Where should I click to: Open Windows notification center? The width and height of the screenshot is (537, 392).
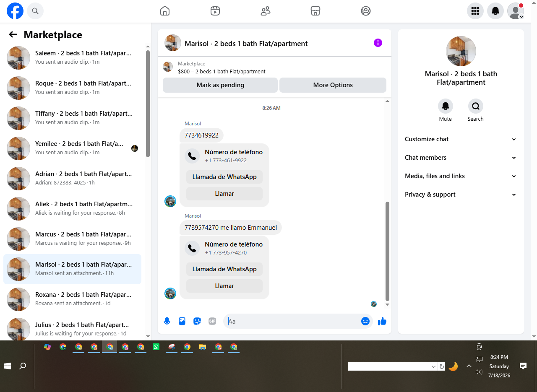(523, 366)
